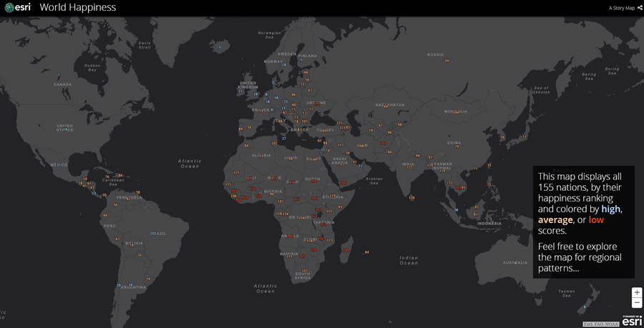Click the Powered by esri logo
The width and height of the screenshot is (644, 328).
[632, 321]
